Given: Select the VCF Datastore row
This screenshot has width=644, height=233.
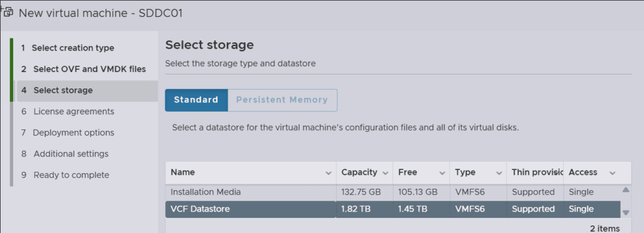Looking at the screenshot, I should 392,209.
